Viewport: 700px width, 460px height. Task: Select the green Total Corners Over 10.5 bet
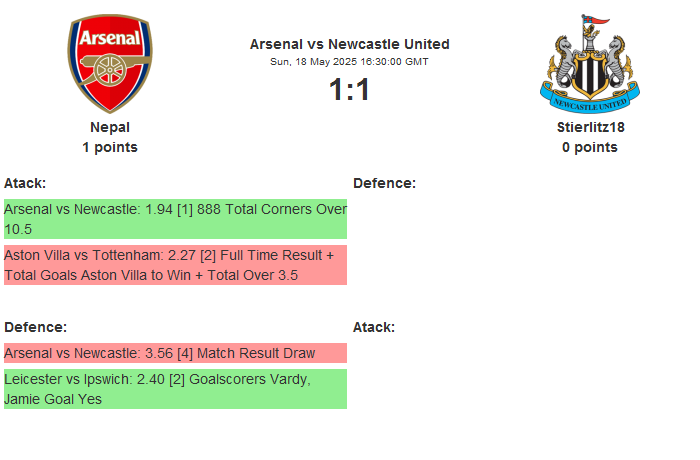175,219
